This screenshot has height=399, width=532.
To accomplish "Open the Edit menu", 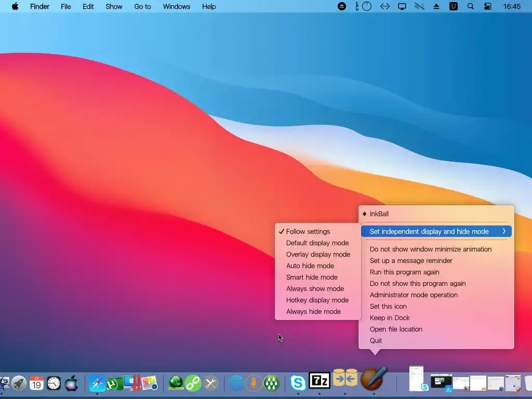I will click(88, 6).
